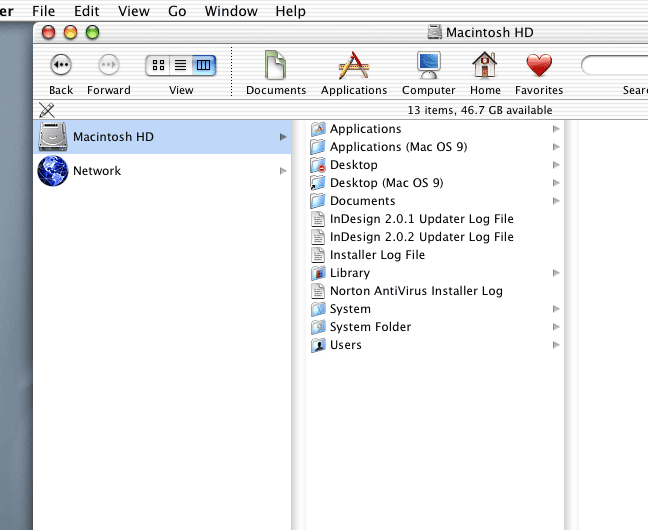This screenshot has width=648, height=530.
Task: Select InDesign 2.0.2 Updater Log File icon
Action: click(318, 237)
